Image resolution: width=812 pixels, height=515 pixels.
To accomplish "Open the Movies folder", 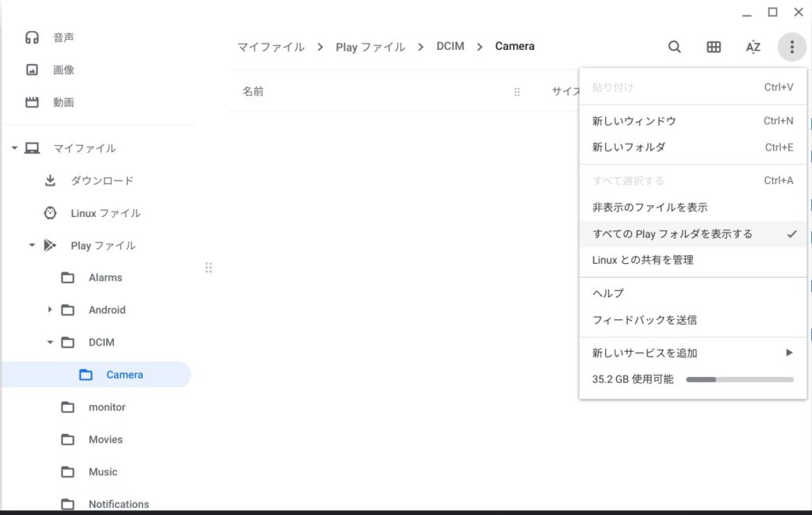I will pyautogui.click(x=105, y=440).
